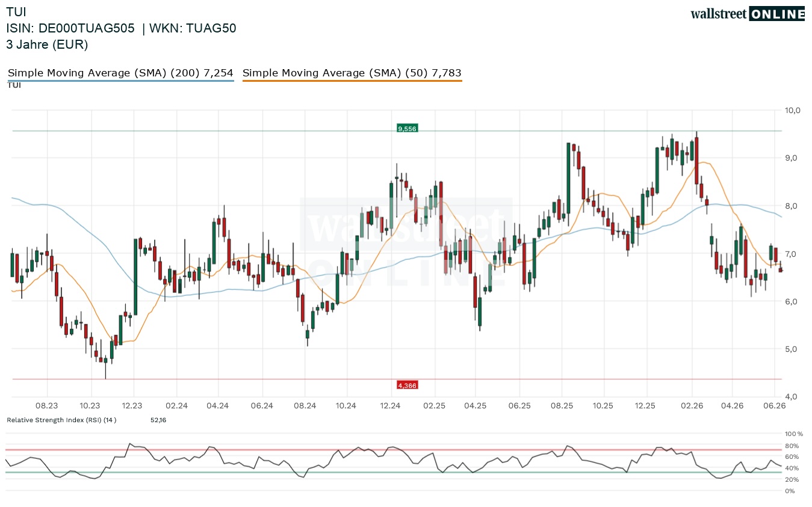Click the 7,0 price axis label

pos(792,253)
